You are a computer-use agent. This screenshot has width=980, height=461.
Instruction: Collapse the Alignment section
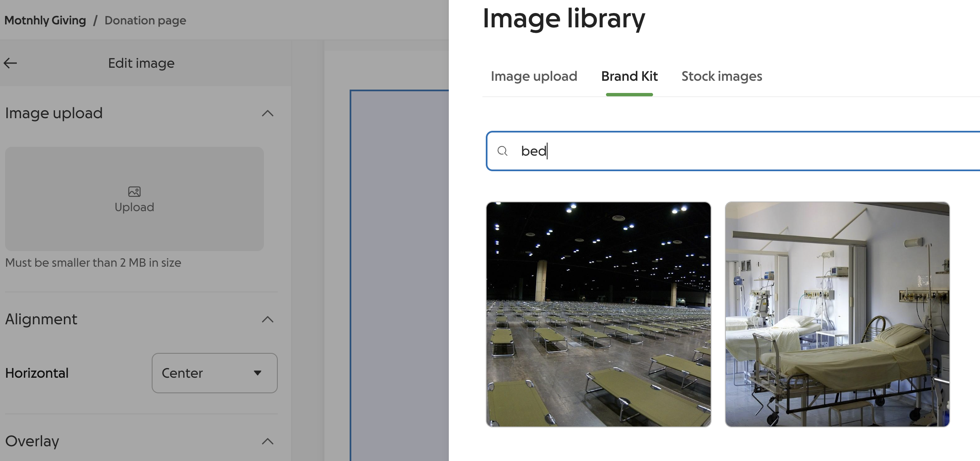click(268, 320)
